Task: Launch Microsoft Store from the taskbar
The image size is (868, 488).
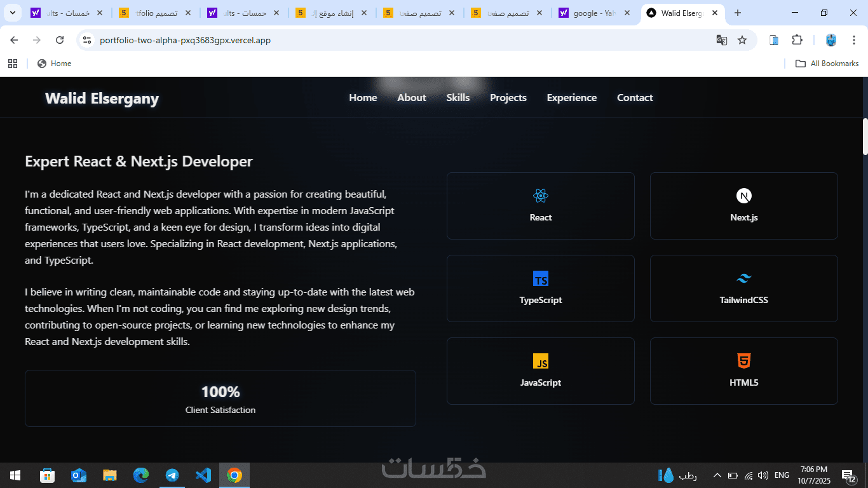Action: [47, 475]
